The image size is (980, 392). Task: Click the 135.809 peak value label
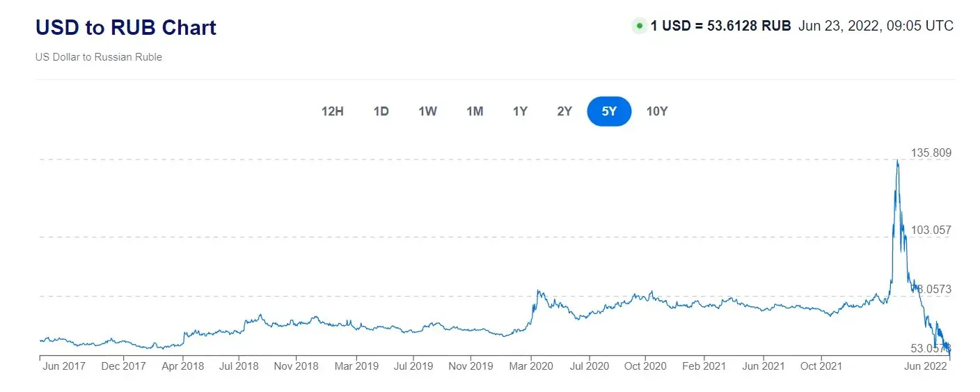(931, 153)
